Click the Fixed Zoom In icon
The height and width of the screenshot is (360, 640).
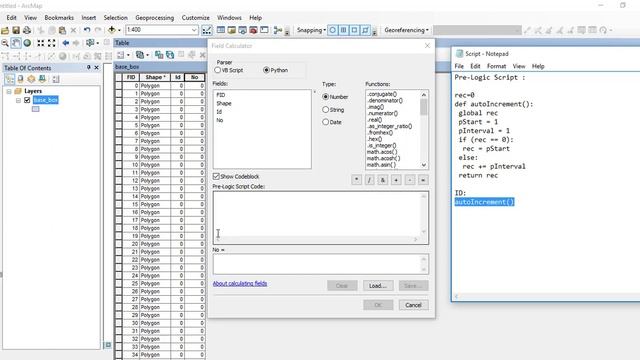40,43
